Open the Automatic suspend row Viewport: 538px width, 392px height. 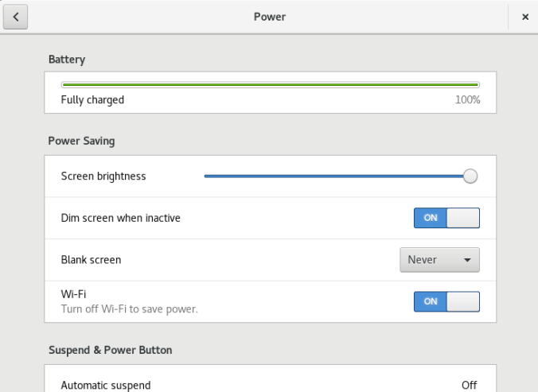click(271, 385)
